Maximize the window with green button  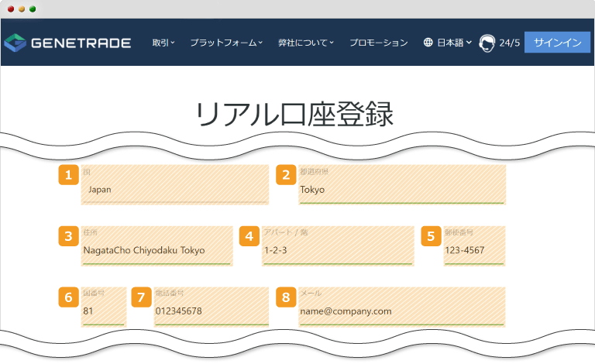pyautogui.click(x=33, y=9)
